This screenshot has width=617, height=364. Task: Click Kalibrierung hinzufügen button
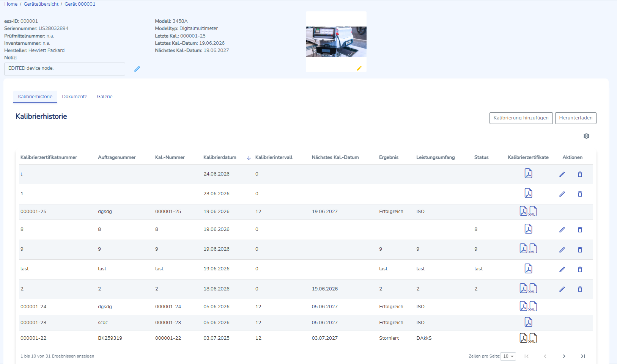(x=521, y=118)
